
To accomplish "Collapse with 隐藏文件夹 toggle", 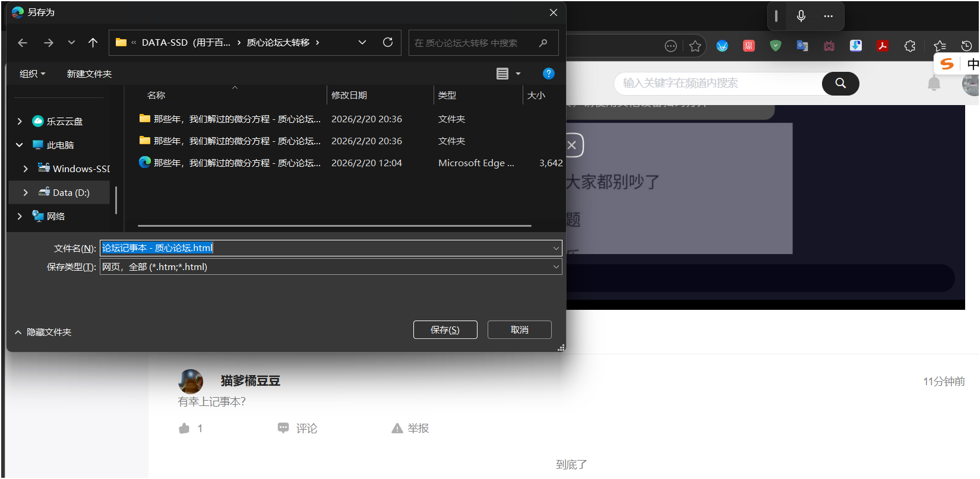I will coord(43,332).
